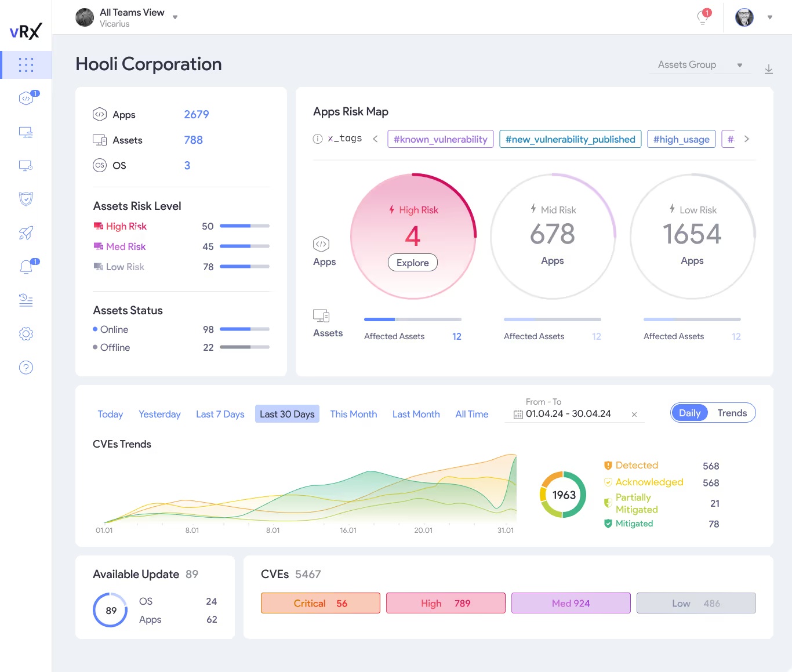
Task: Select the Today time range
Action: (x=110, y=414)
